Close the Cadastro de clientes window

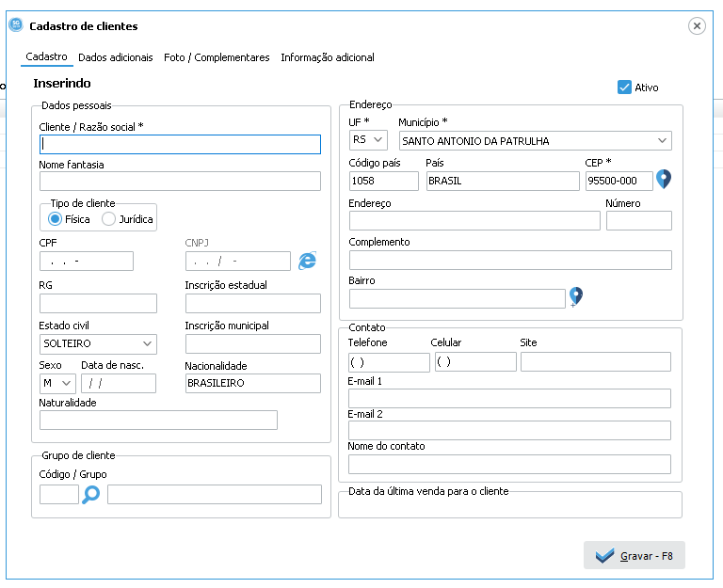coord(697,26)
